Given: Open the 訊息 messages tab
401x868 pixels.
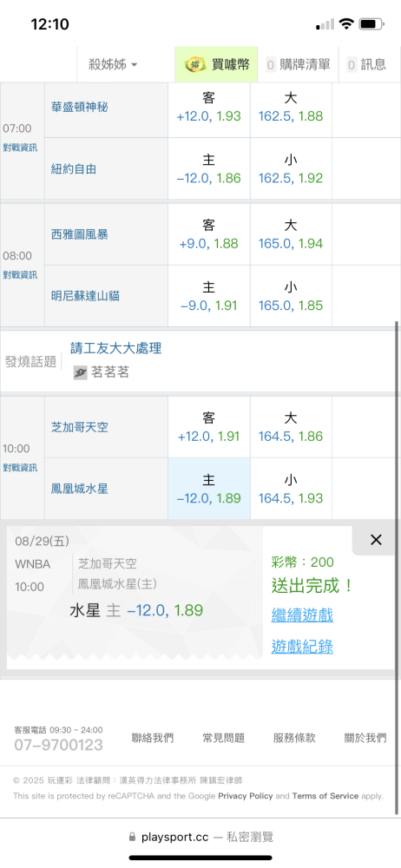Looking at the screenshot, I should tap(366, 64).
